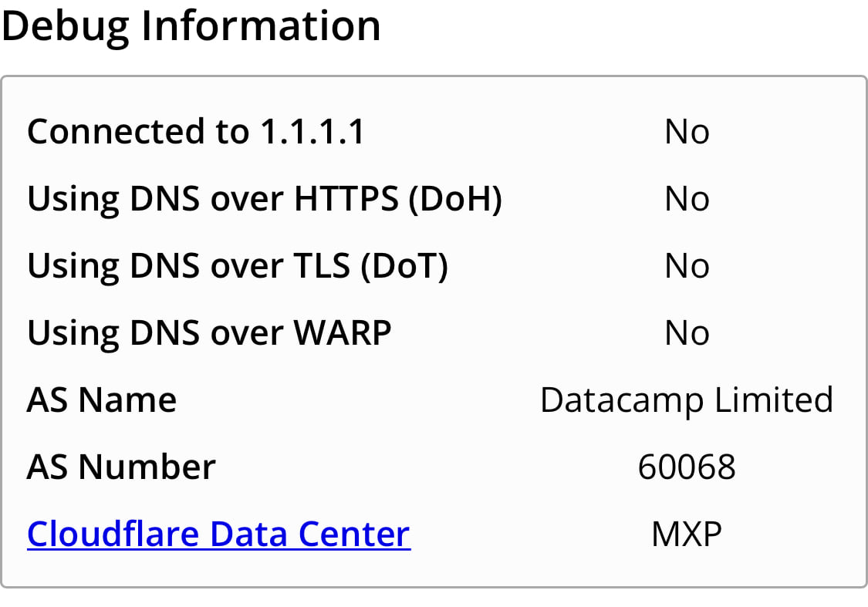Screen dimensions: 868x607
Task: Open the Cloudflare Data Center link
Action: (x=218, y=534)
